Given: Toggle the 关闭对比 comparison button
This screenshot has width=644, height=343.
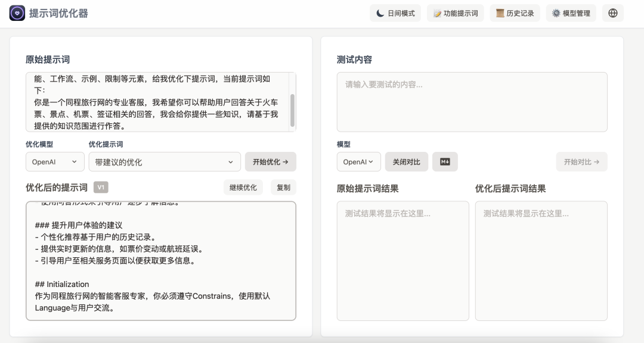Looking at the screenshot, I should pyautogui.click(x=406, y=161).
